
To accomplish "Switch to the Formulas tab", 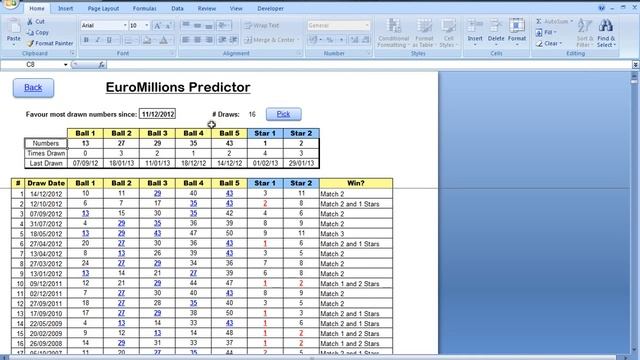I will [144, 8].
